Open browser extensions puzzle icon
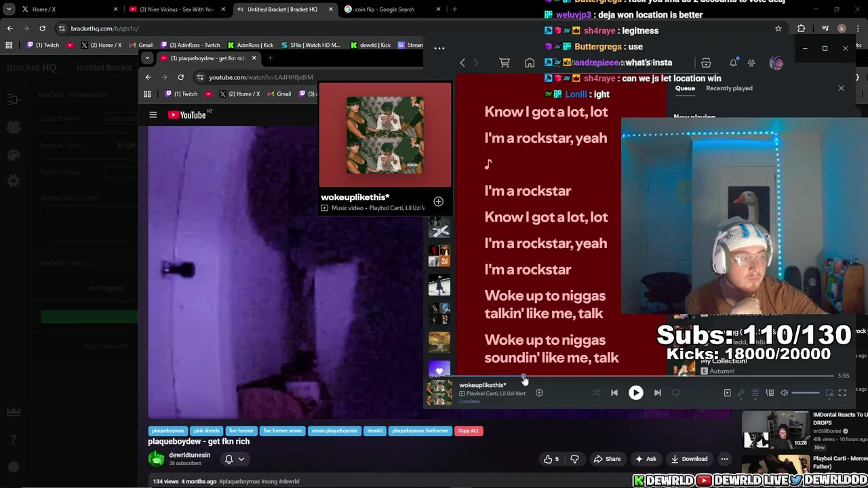868x488 pixels. coord(802,28)
